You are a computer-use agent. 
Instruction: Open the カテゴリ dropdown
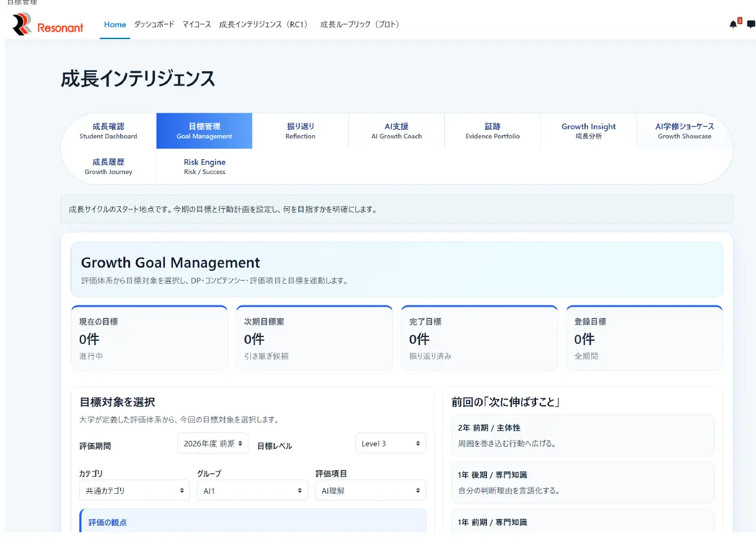(134, 490)
